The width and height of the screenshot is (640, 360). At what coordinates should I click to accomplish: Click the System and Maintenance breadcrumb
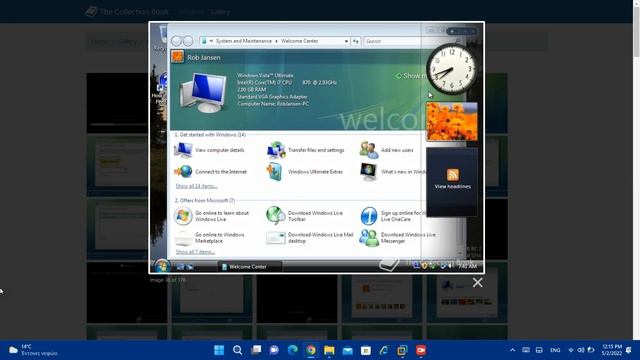tap(244, 41)
